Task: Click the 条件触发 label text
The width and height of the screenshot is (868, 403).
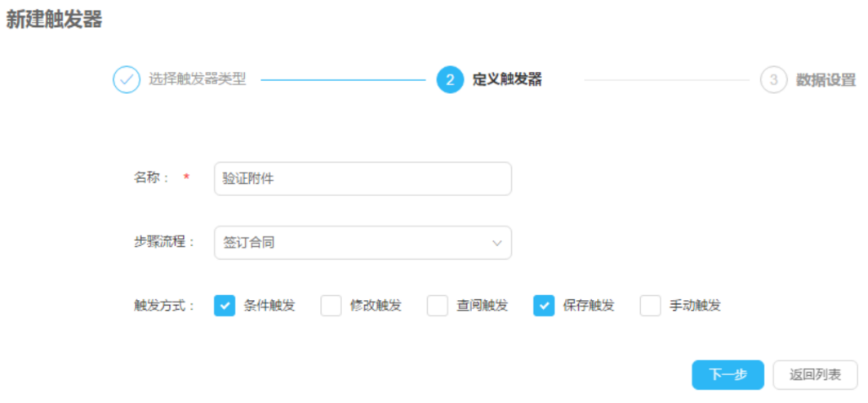Action: [x=269, y=306]
